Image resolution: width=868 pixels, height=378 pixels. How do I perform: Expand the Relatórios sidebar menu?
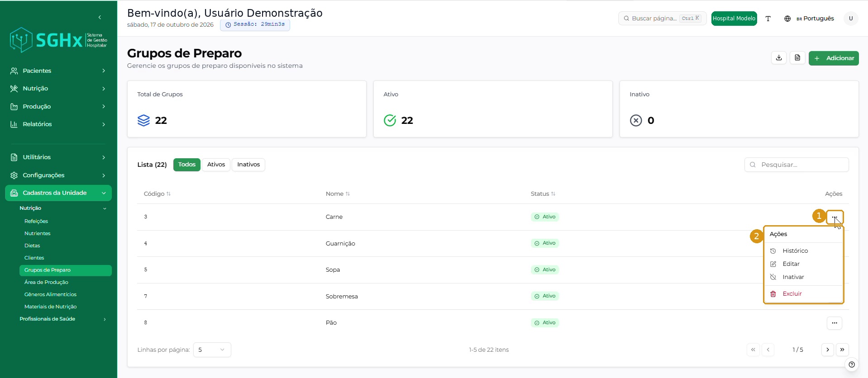[58, 124]
